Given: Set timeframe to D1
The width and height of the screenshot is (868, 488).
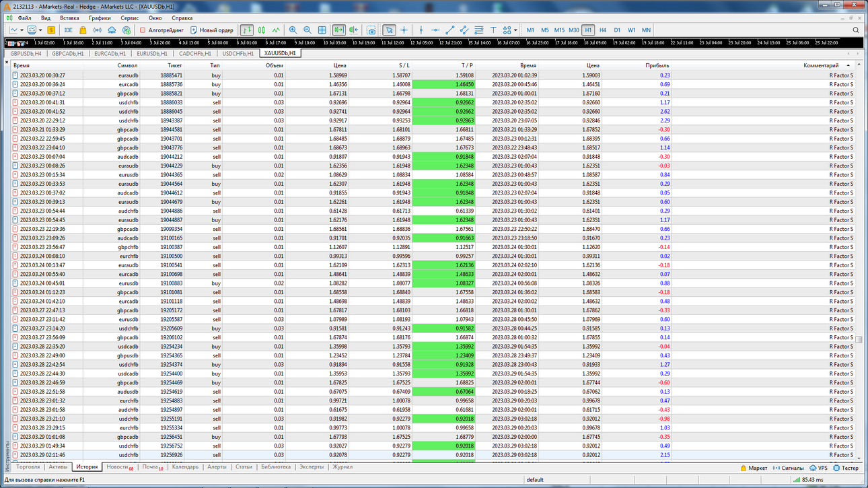Looking at the screenshot, I should click(617, 30).
